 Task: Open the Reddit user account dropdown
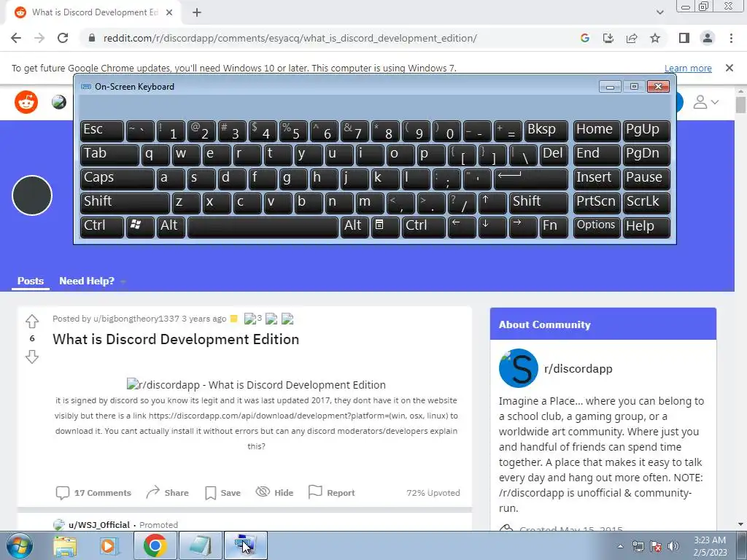(705, 102)
